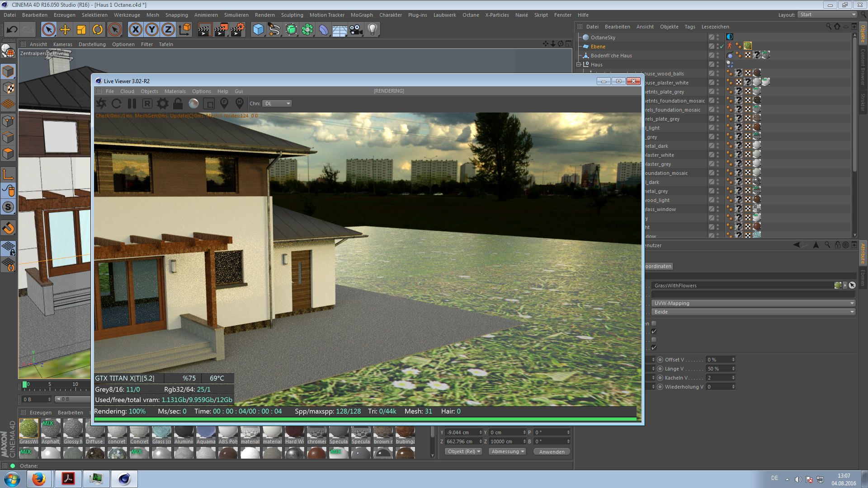Screen dimensions: 868x488
Task: Add a cube primitive from toolbar
Action: 258,30
